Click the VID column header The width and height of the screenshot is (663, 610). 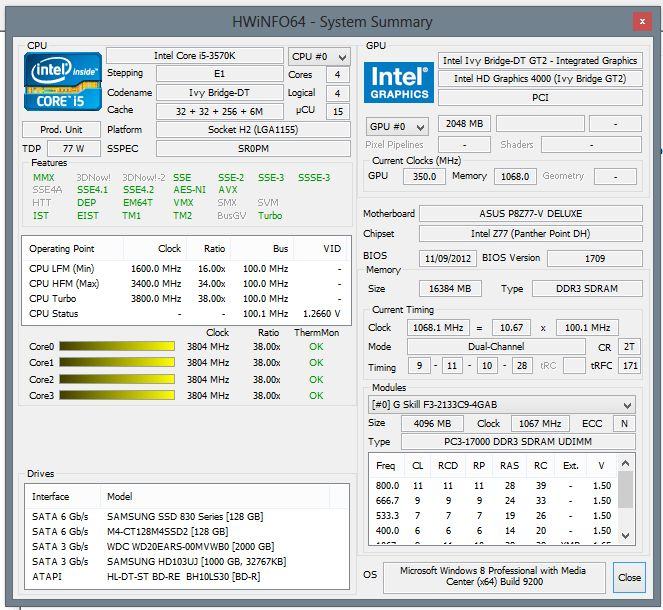click(x=321, y=249)
